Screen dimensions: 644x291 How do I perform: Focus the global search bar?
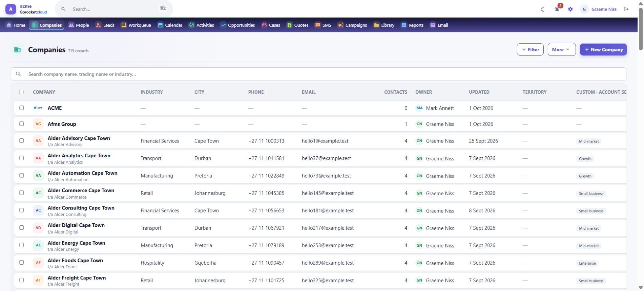tap(114, 9)
